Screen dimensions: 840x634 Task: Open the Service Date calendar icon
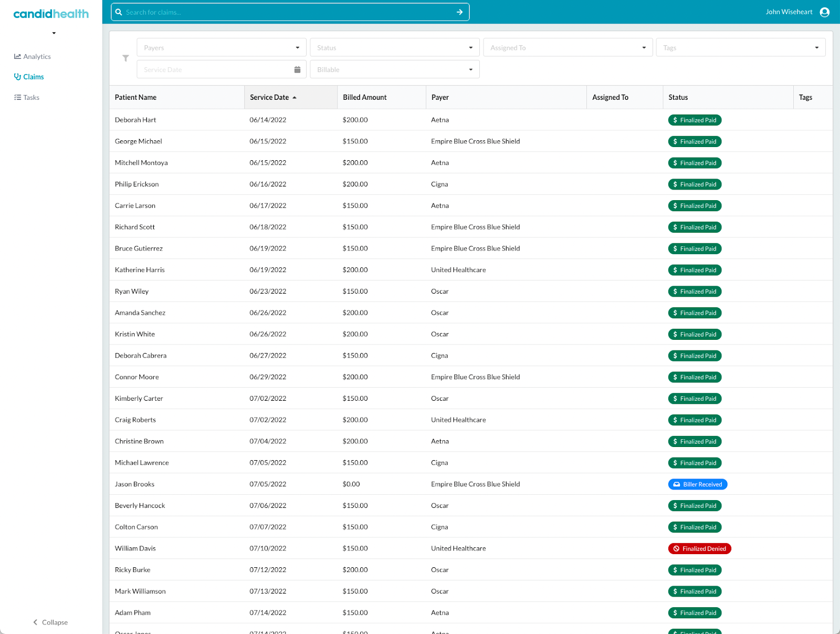click(297, 69)
